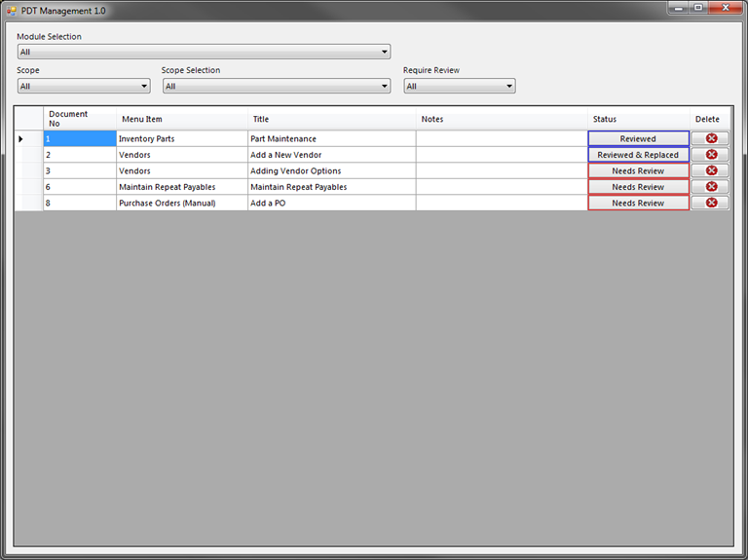Click the Reviewed & Replaced status button

[638, 155]
